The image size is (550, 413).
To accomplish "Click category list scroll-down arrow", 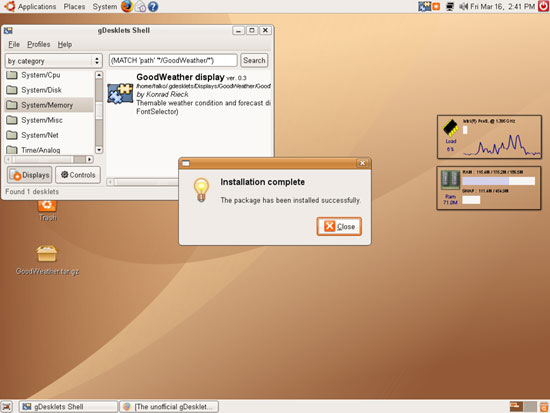I will (99, 150).
